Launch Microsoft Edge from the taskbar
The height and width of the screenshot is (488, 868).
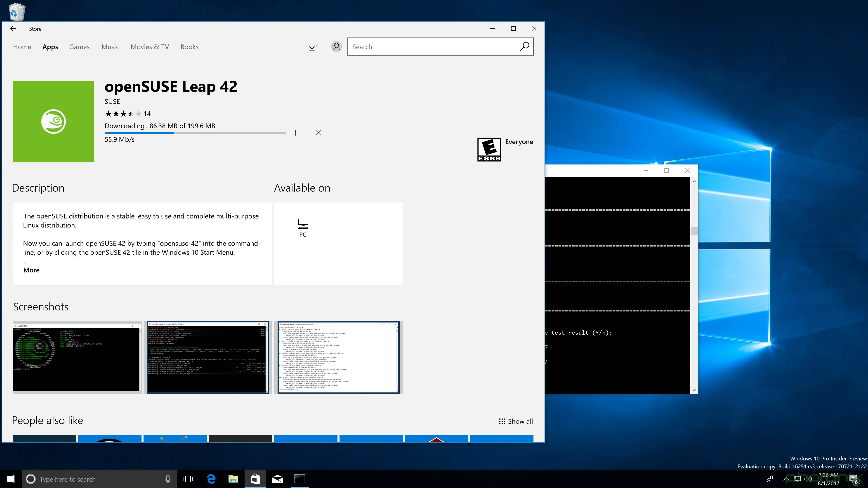point(211,479)
